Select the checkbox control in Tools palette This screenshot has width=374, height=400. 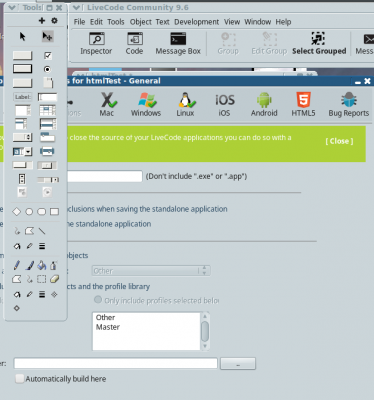click(x=48, y=55)
